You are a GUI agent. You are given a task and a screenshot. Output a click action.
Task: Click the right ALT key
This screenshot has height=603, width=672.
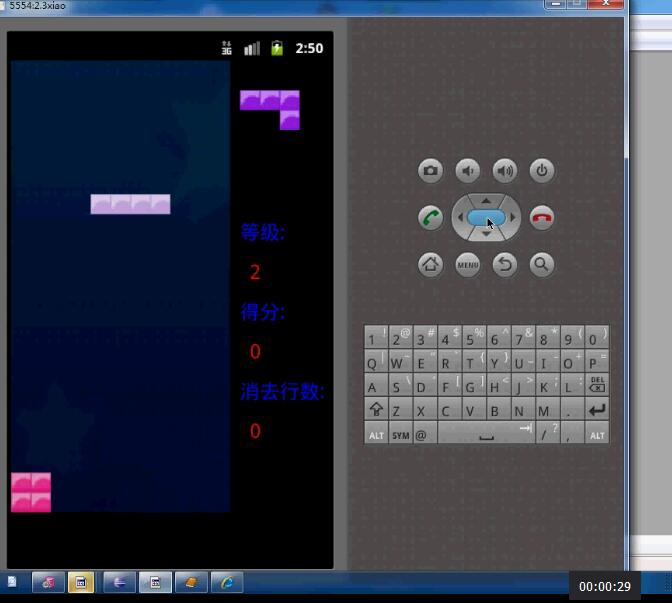(597, 434)
